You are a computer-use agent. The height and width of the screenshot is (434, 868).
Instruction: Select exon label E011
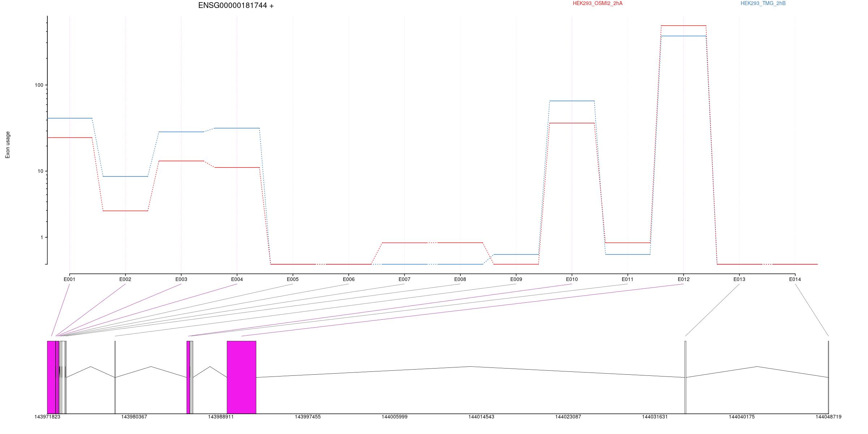point(627,279)
